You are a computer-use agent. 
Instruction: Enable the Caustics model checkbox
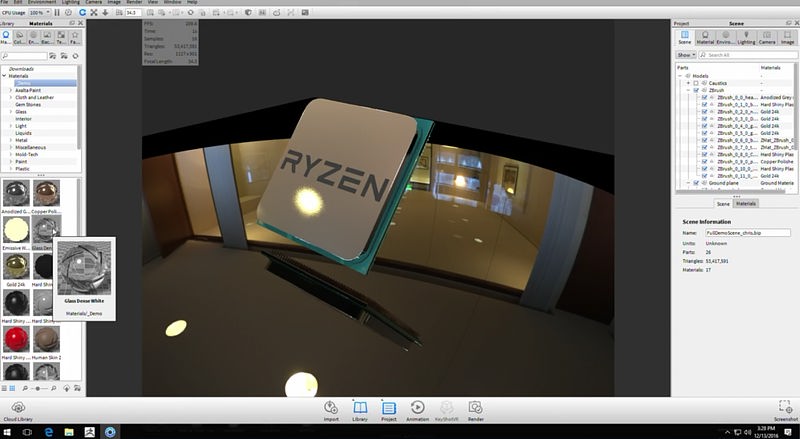[696, 83]
